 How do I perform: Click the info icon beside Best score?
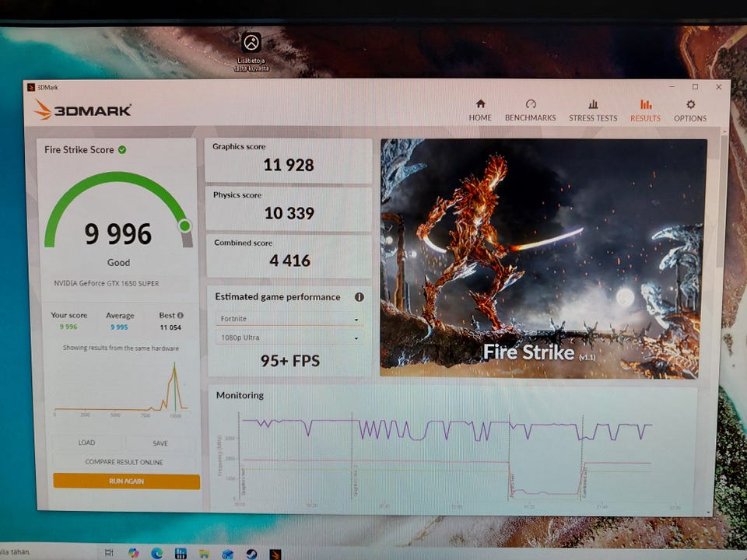tap(181, 315)
